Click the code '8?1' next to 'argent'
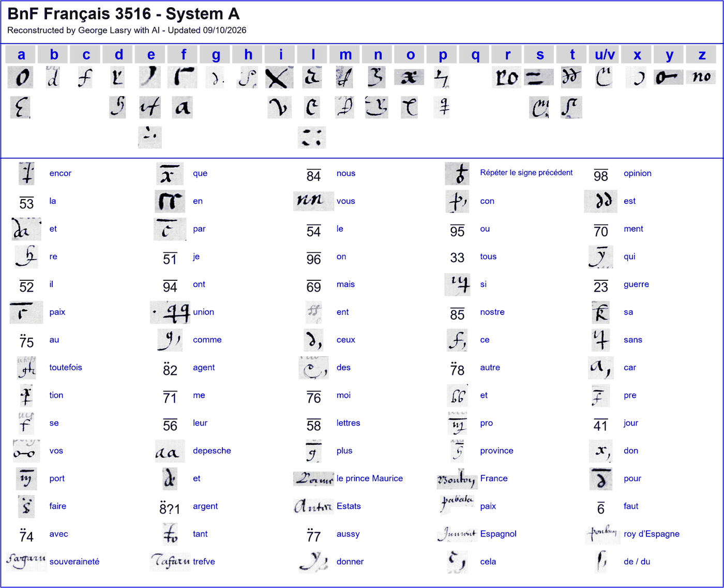The image size is (724, 588). [x=170, y=508]
